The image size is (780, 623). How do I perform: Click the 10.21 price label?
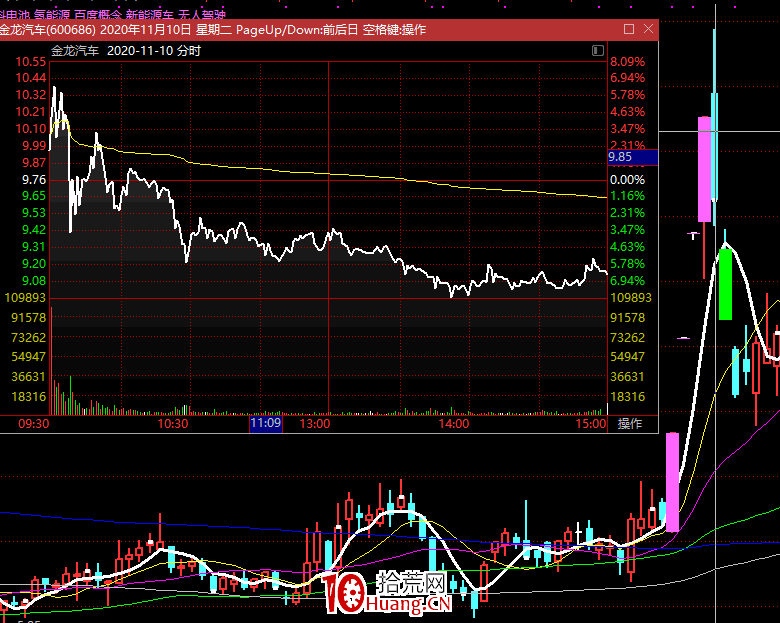[x=31, y=112]
